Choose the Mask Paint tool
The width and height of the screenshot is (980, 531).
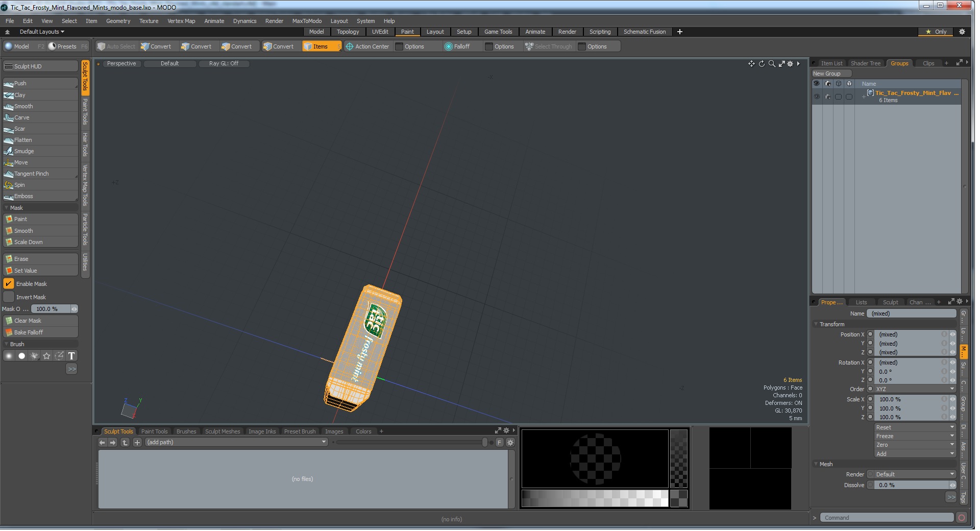pyautogui.click(x=40, y=219)
